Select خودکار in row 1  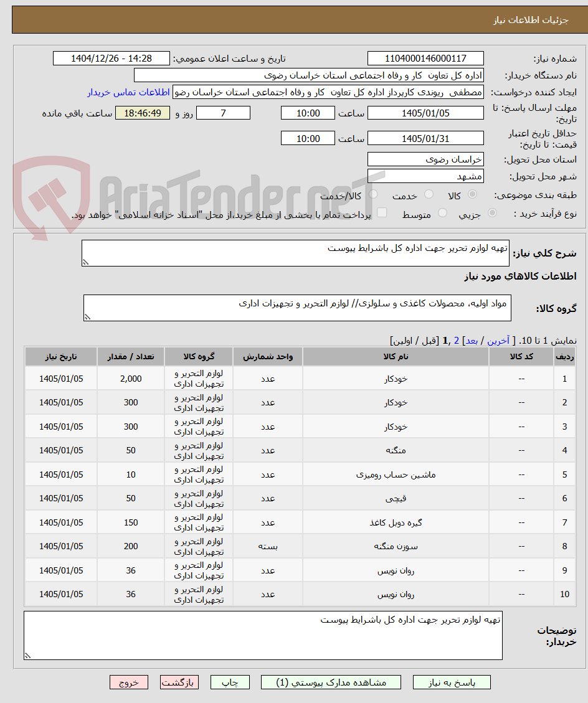click(x=396, y=379)
